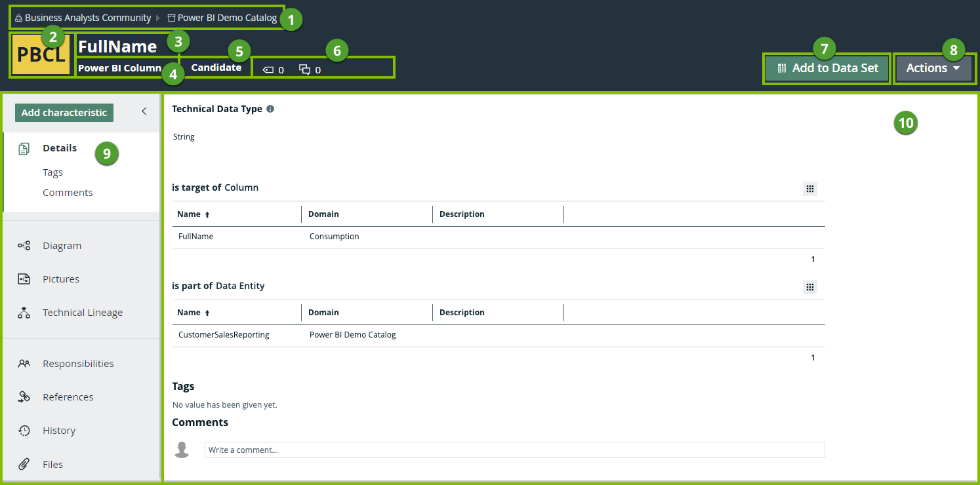This screenshot has height=485, width=980.
Task: Click Add characteristic button
Action: pyautogui.click(x=64, y=113)
